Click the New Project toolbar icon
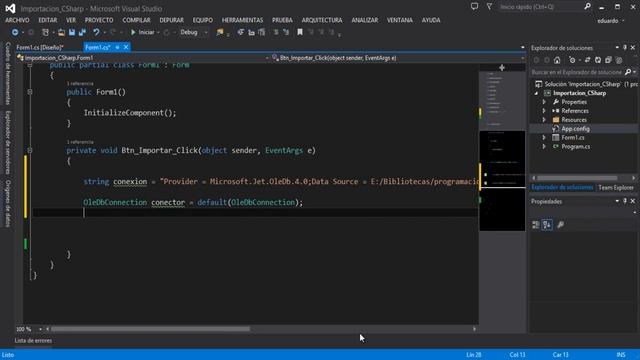640x360 pixels. coord(45,32)
